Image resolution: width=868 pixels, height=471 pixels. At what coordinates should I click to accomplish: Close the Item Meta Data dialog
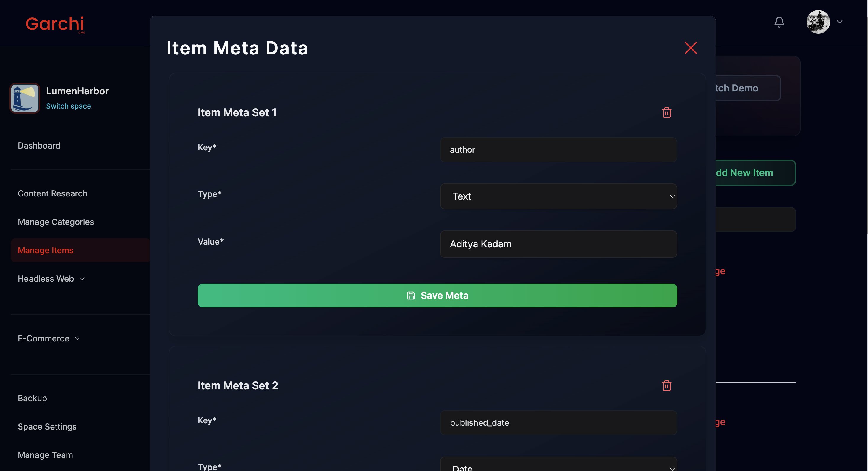[x=690, y=48]
